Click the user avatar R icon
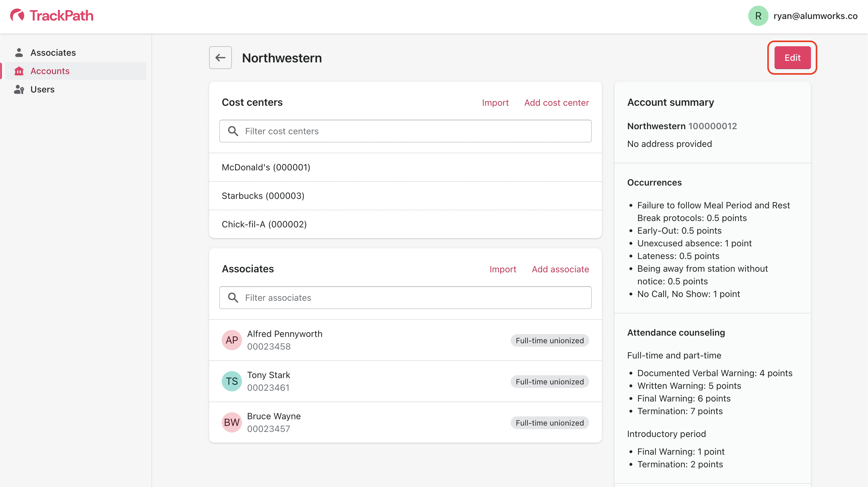The width and height of the screenshot is (868, 487). pyautogui.click(x=758, y=16)
